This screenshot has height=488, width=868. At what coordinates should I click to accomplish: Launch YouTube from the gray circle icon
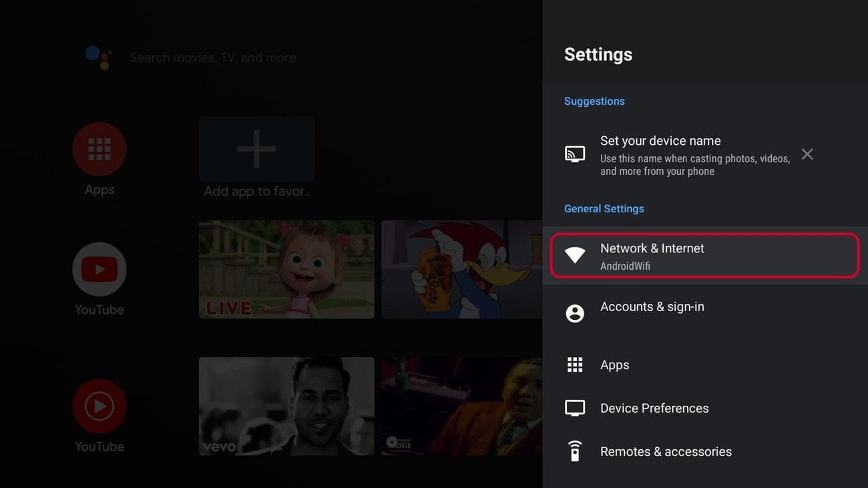pos(99,270)
